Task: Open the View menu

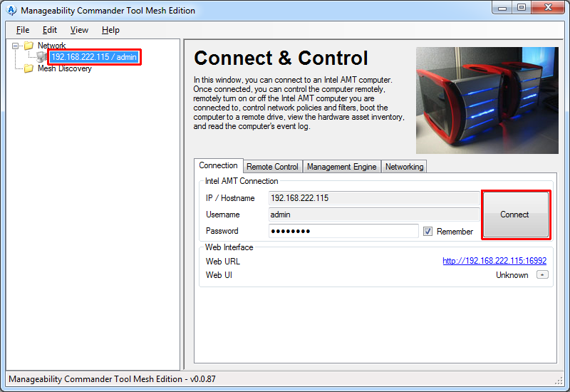Action: click(79, 30)
